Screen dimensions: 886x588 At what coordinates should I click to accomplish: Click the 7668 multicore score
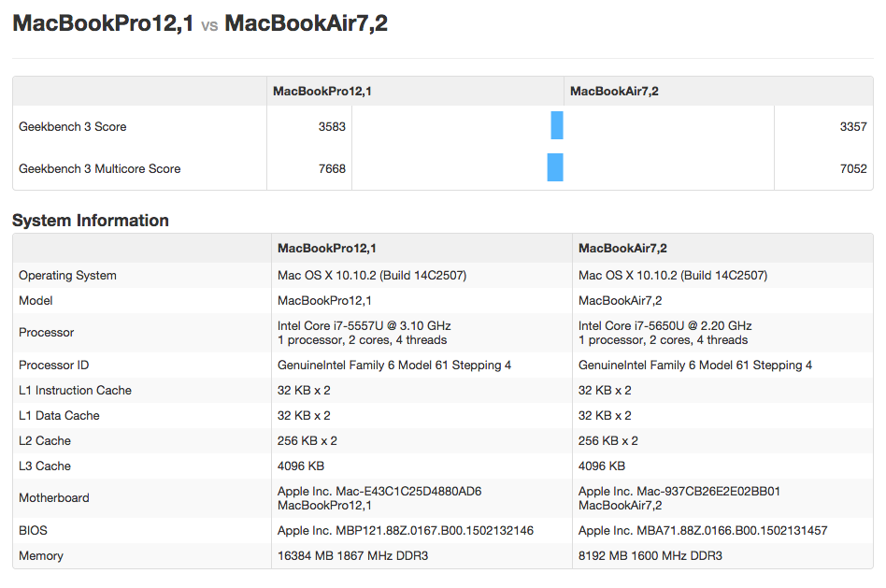pos(332,168)
